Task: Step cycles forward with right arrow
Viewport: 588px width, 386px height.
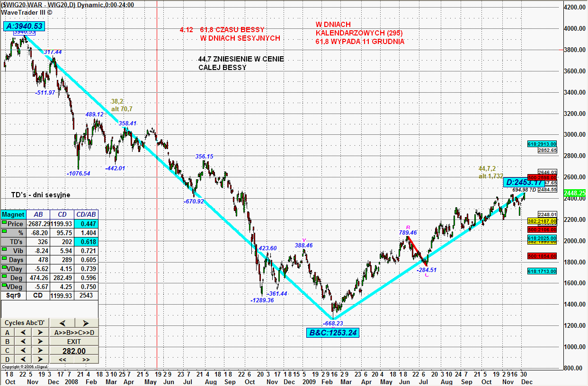Action: point(86,323)
